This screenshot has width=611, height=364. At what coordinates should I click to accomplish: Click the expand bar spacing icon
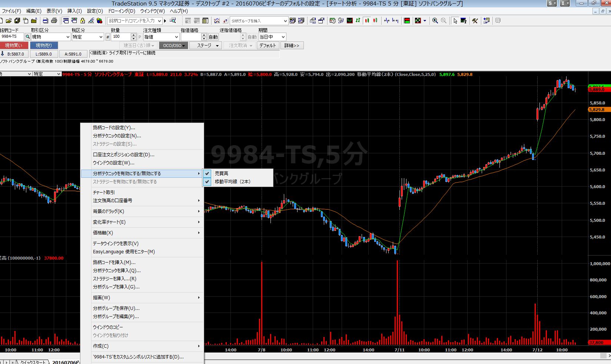coord(395,20)
